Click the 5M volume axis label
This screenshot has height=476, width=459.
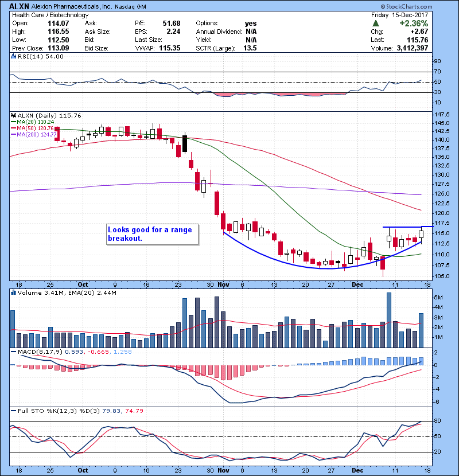[x=438, y=298]
